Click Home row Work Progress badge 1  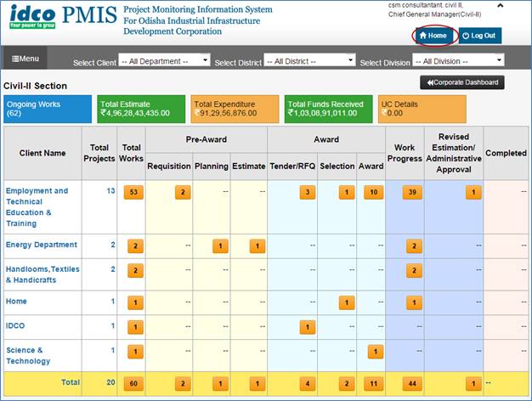(414, 302)
